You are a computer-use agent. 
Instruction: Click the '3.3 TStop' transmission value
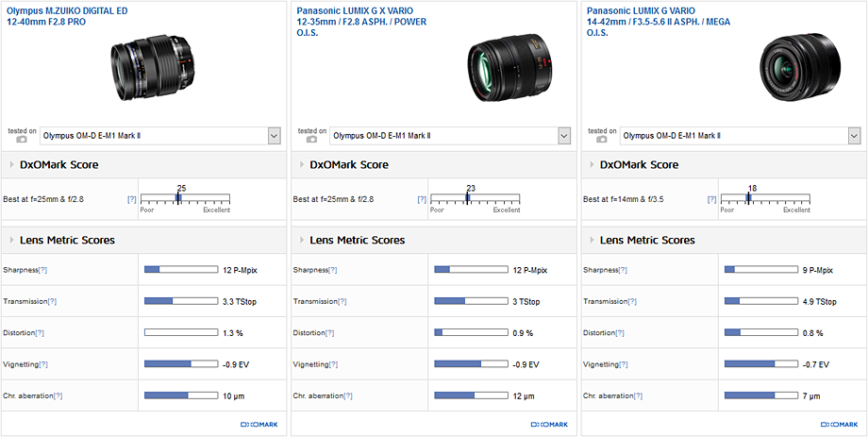tap(239, 302)
